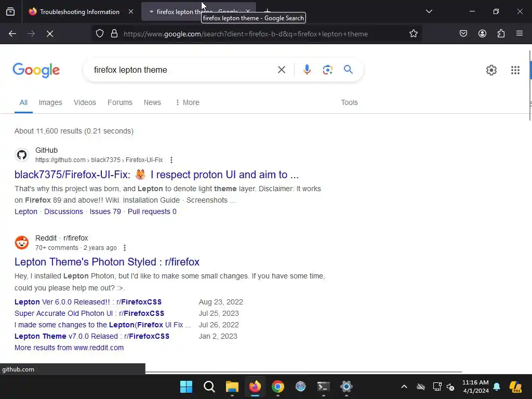Image resolution: width=532 pixels, height=399 pixels.
Task: Bookmark this page with star icon
Action: [x=413, y=34]
